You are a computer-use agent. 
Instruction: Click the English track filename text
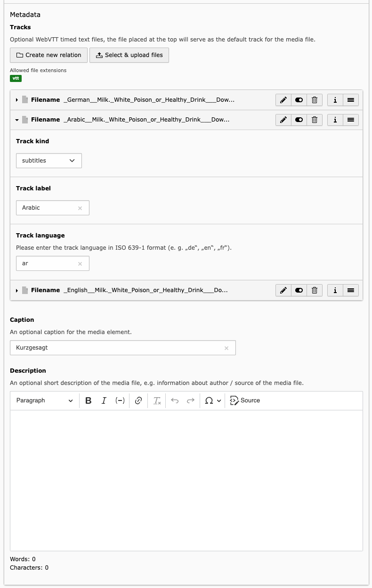[146, 290]
